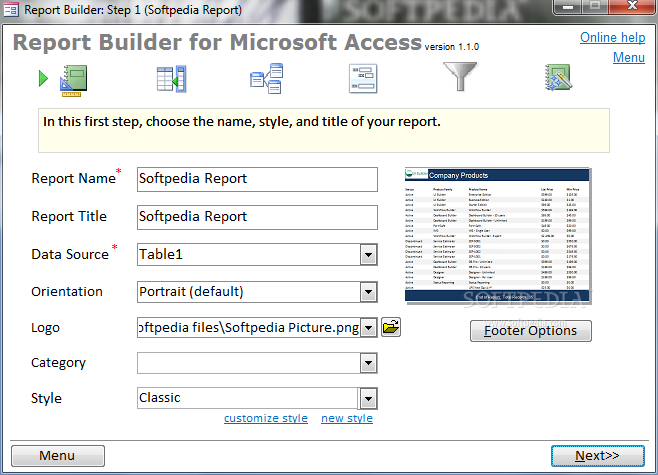Screen dimensions: 658x475
Task: Expand the Logo path dropdown
Action: (x=368, y=328)
